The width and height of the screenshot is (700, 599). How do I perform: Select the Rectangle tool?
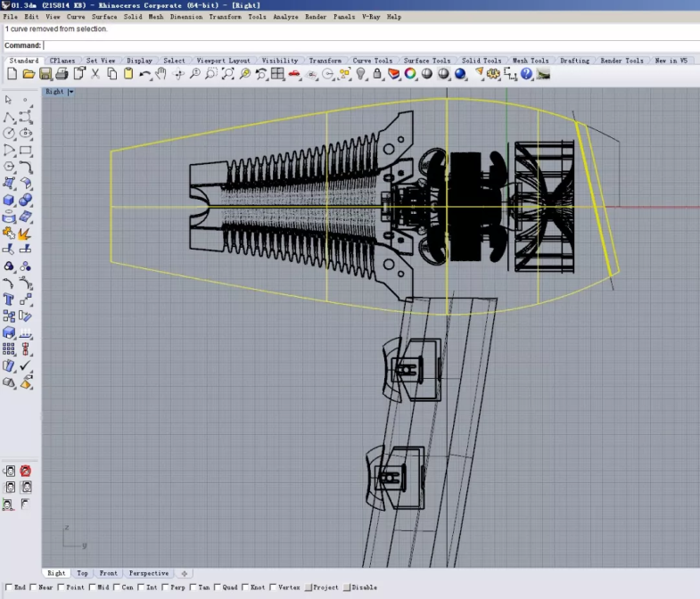pos(26,150)
